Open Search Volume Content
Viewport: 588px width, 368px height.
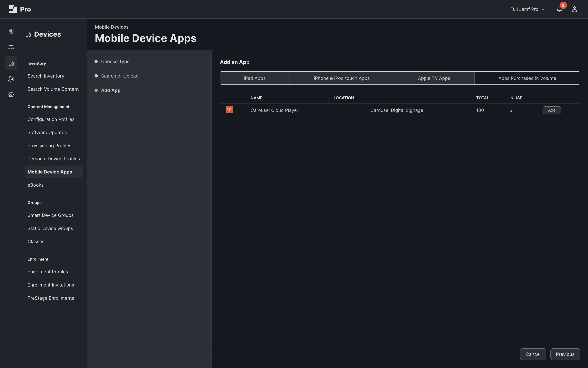pyautogui.click(x=53, y=89)
